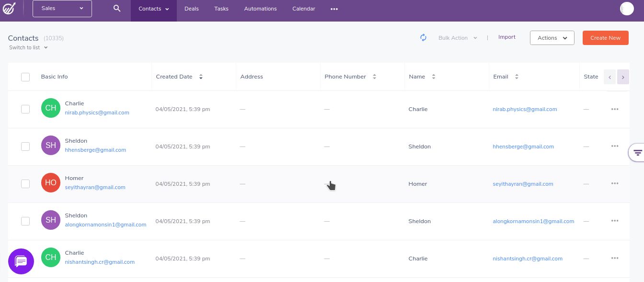644x282 pixels.
Task: Open the more navigation items ellipsis
Action: click(334, 9)
